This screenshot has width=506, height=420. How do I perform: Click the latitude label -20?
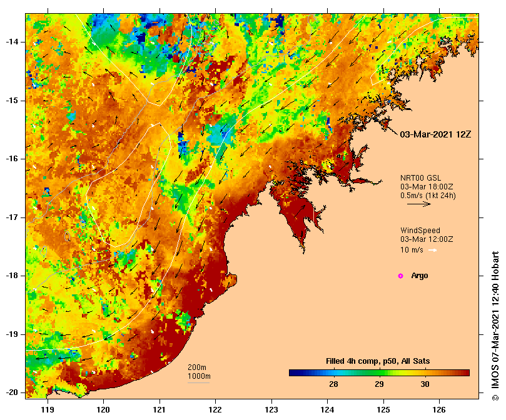point(12,393)
